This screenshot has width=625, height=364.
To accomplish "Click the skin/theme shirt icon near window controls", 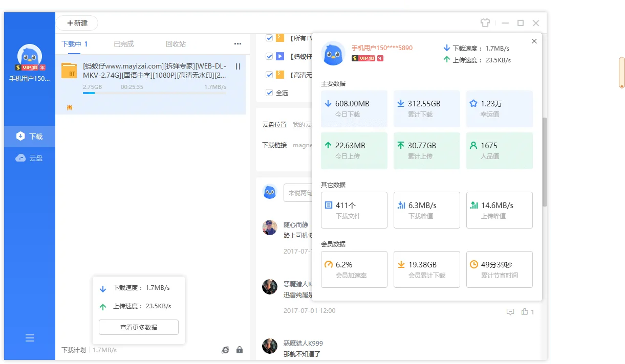I will click(485, 23).
